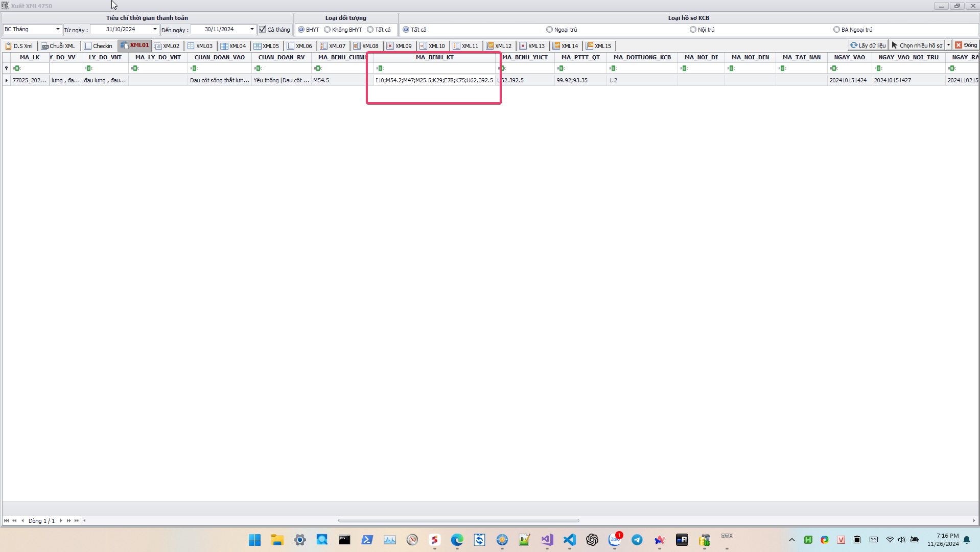
Task: Click the filter icon in grid corner
Action: (6, 68)
